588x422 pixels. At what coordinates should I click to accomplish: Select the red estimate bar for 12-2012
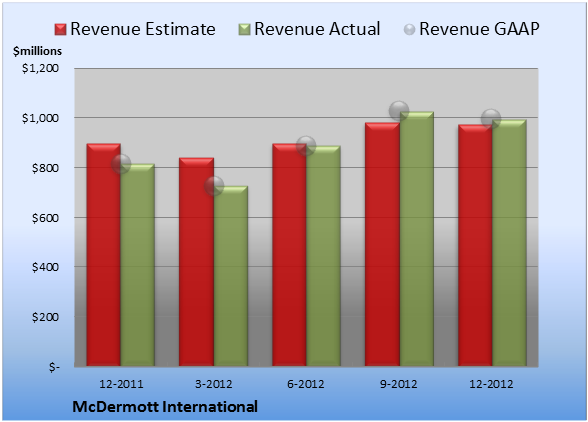[x=475, y=245]
